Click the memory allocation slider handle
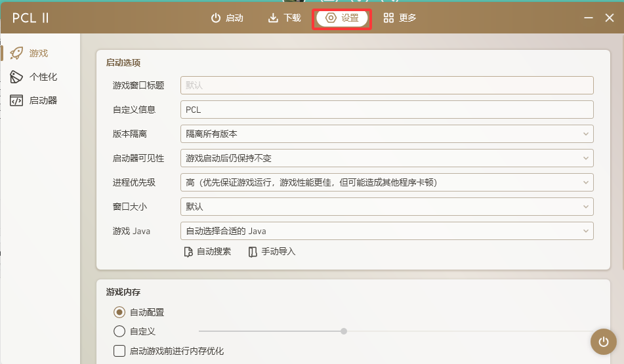The width and height of the screenshot is (624, 364). (344, 331)
